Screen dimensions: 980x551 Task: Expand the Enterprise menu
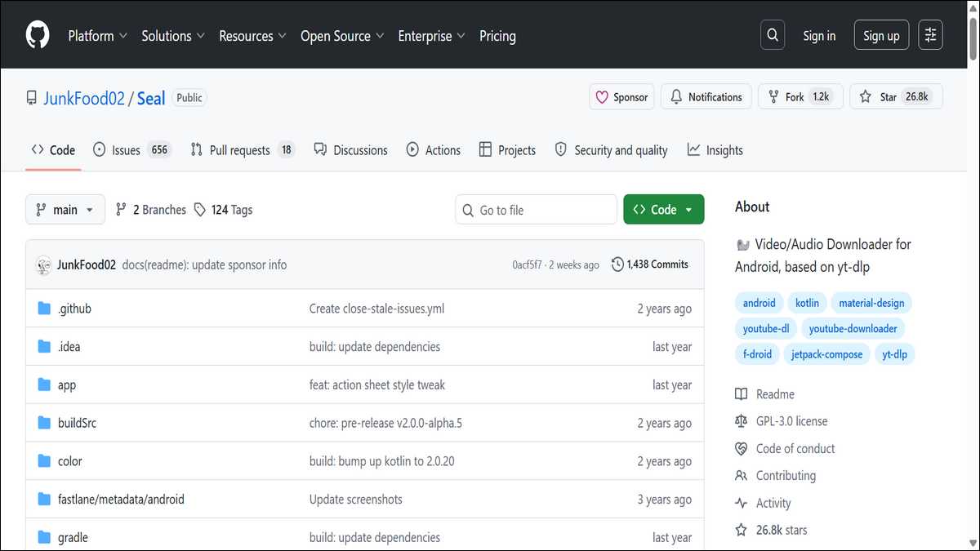click(x=431, y=36)
